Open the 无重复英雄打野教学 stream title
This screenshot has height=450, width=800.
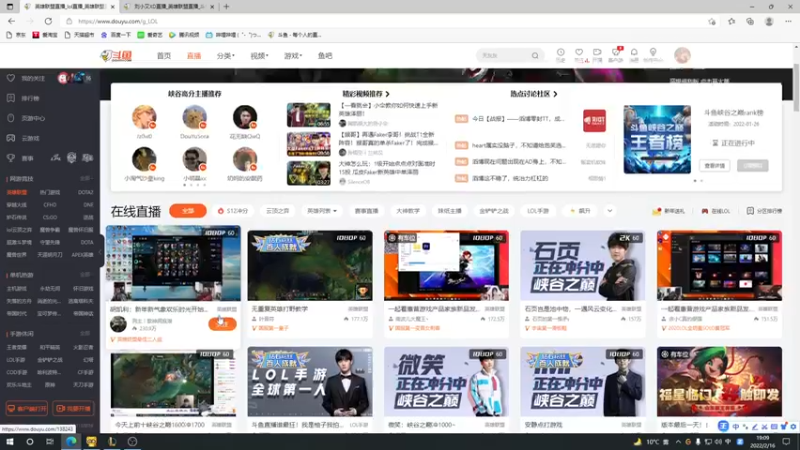[280, 309]
